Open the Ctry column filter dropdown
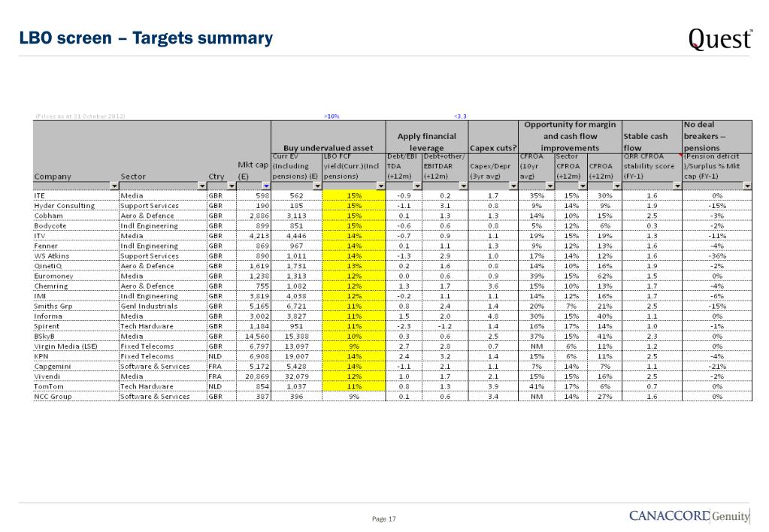Viewport: 769px width, 532px height. [232, 186]
